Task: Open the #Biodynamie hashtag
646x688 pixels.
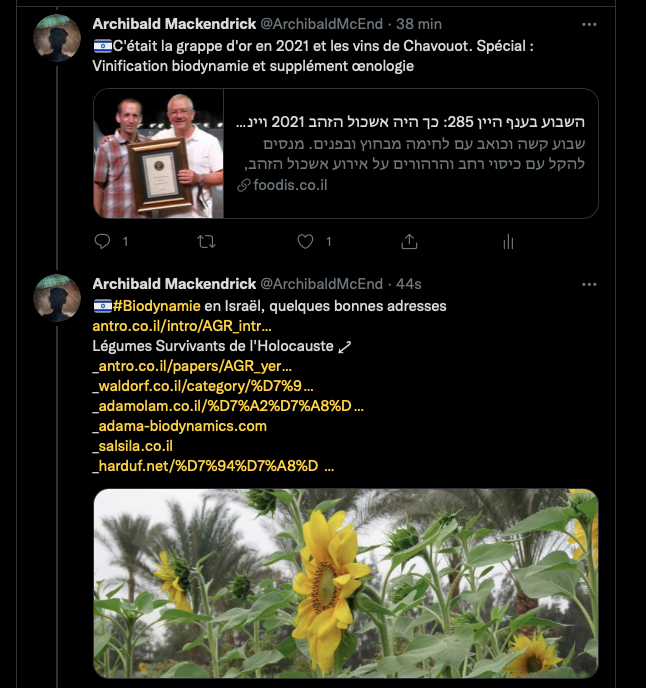Action: pos(151,305)
